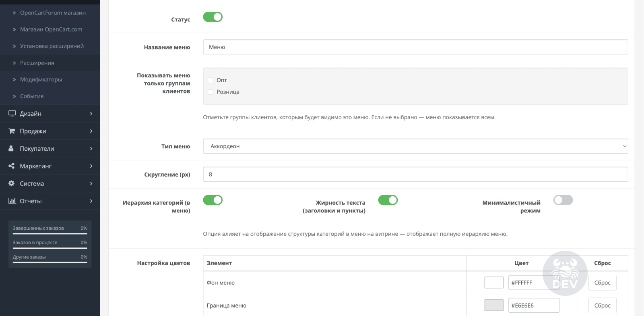The width and height of the screenshot is (644, 316).
Task: Expand the Отчеты menu chevron
Action: (x=91, y=201)
